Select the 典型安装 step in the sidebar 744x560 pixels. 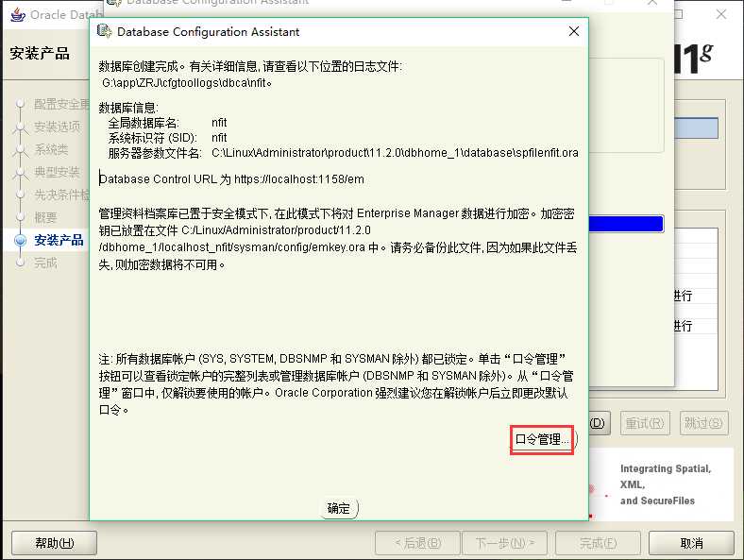point(57,172)
